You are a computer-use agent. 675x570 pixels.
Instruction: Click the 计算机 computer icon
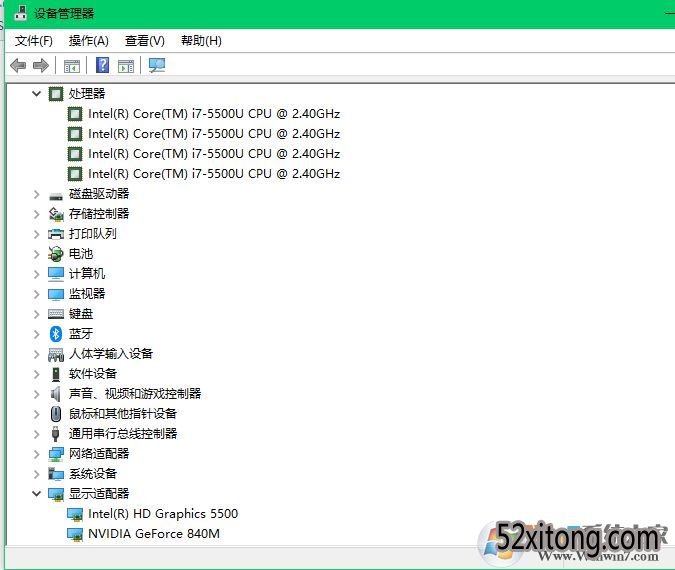click(x=56, y=274)
